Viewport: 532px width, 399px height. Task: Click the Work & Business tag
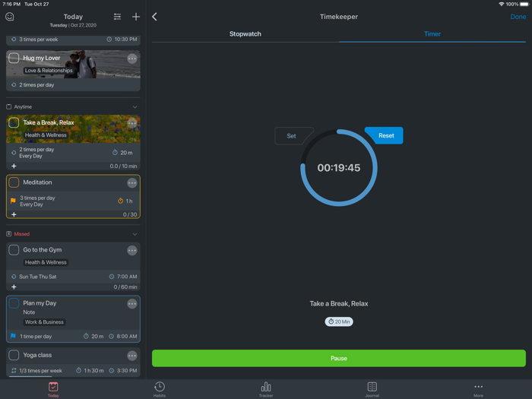tap(44, 322)
